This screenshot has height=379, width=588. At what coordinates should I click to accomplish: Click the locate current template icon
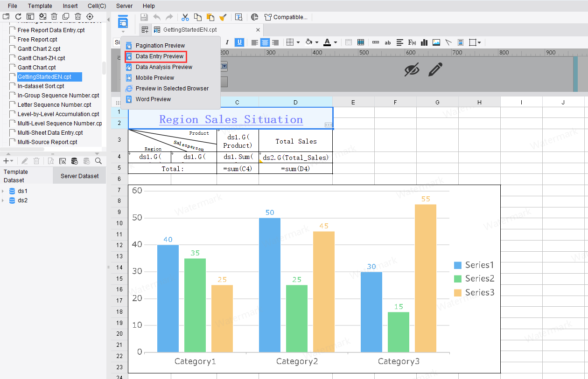click(90, 17)
